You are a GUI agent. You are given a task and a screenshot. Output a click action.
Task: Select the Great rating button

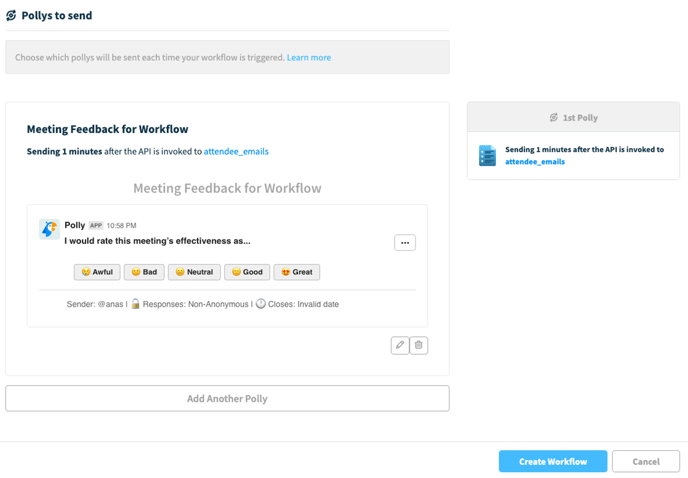coord(297,272)
